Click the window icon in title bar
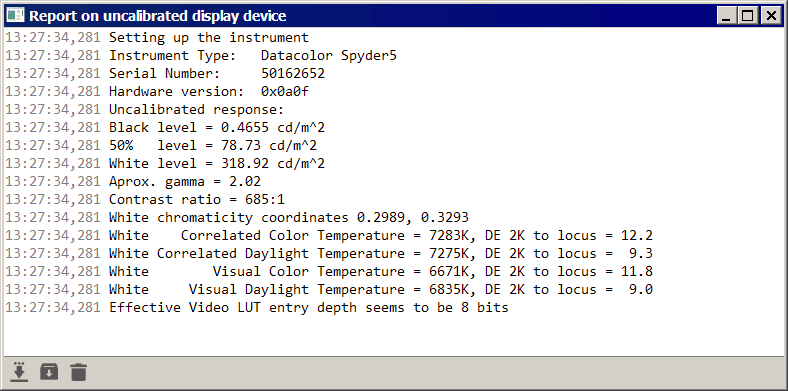788x391 pixels. 16,16
